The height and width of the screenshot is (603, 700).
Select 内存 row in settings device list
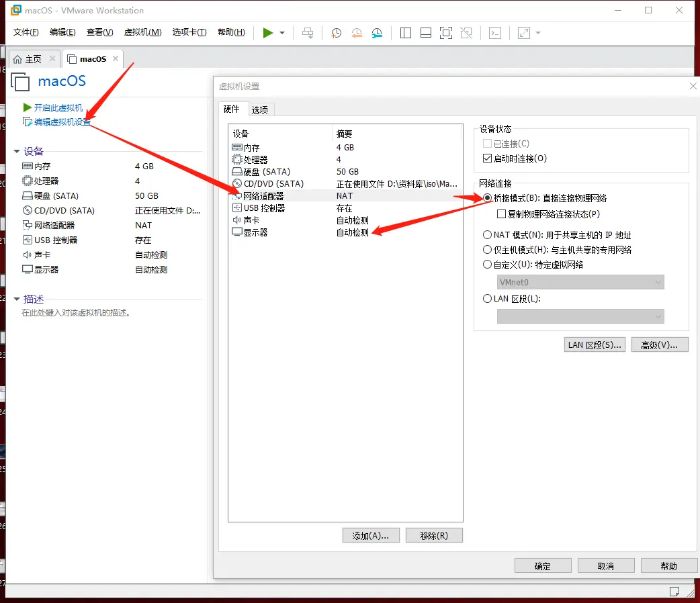[x=345, y=147]
